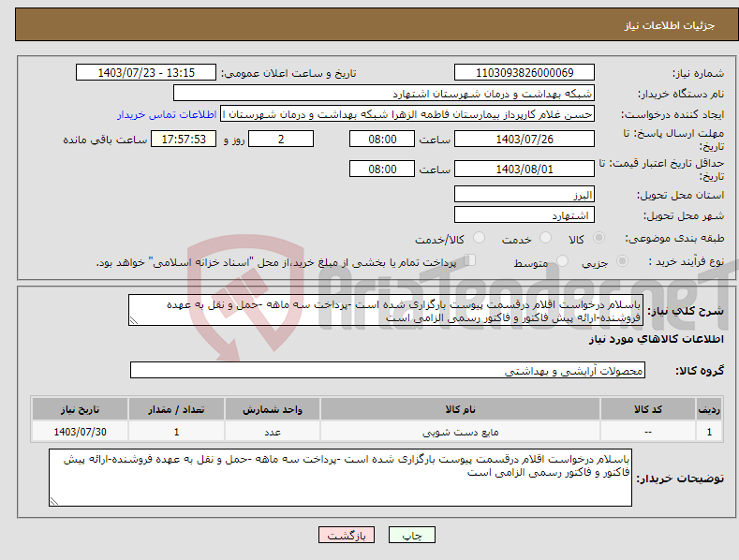Viewport: 739px width, 560px height.
Task: Click the delivery city field اشتهارد
Action: [x=525, y=215]
